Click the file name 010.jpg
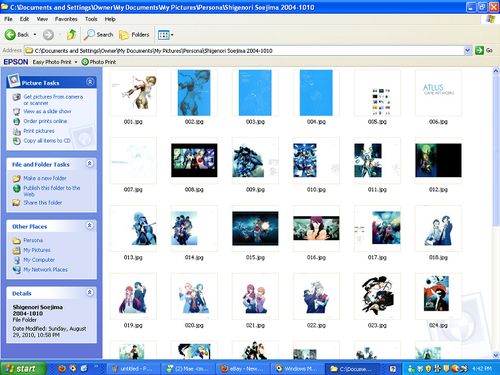 (x=316, y=190)
